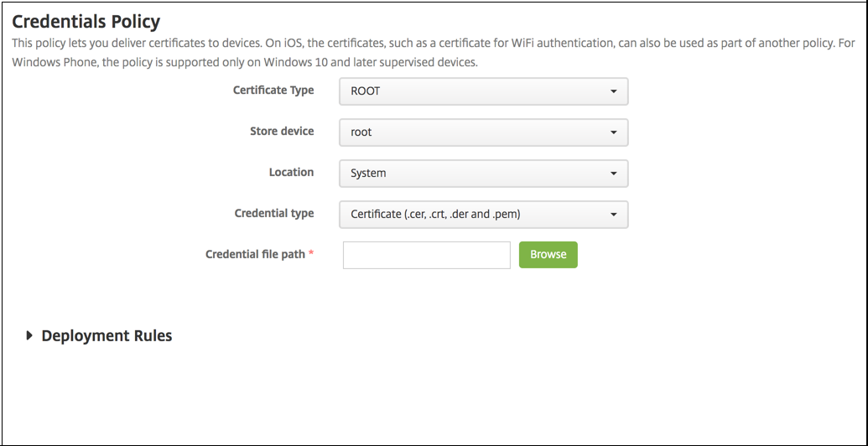Click the Credentials Policy page heading

coord(86,22)
